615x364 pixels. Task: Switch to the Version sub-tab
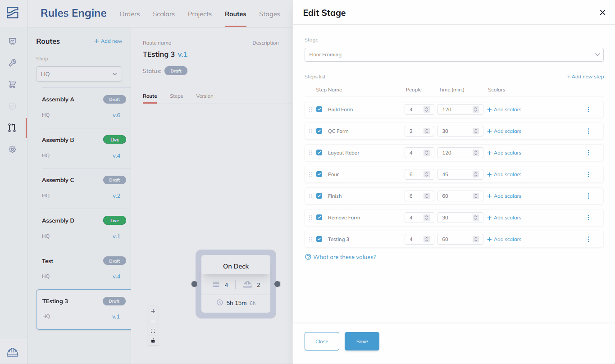point(205,96)
